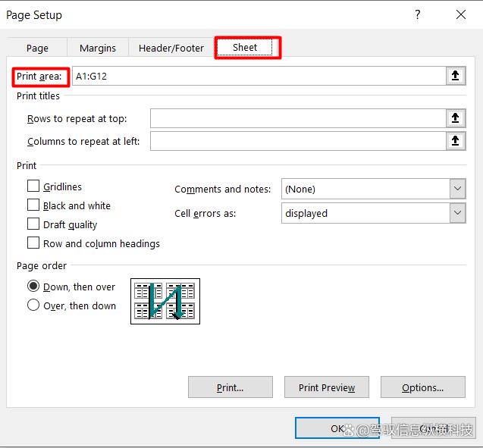Image resolution: width=483 pixels, height=448 pixels.
Task: Open help with the question mark icon
Action: point(417,14)
